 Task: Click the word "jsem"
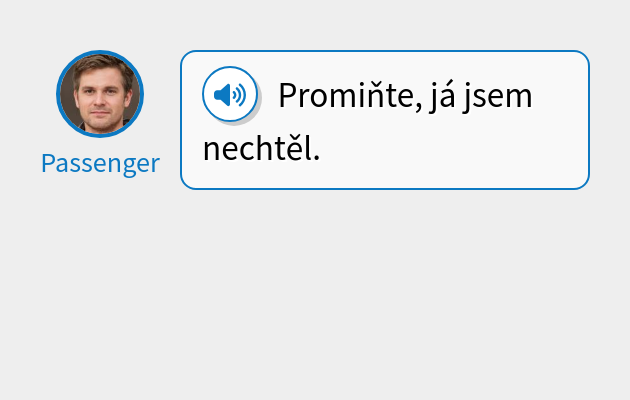500,96
